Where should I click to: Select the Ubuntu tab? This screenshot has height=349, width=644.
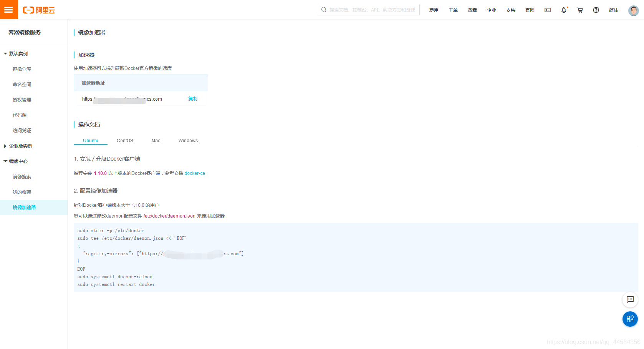point(91,141)
